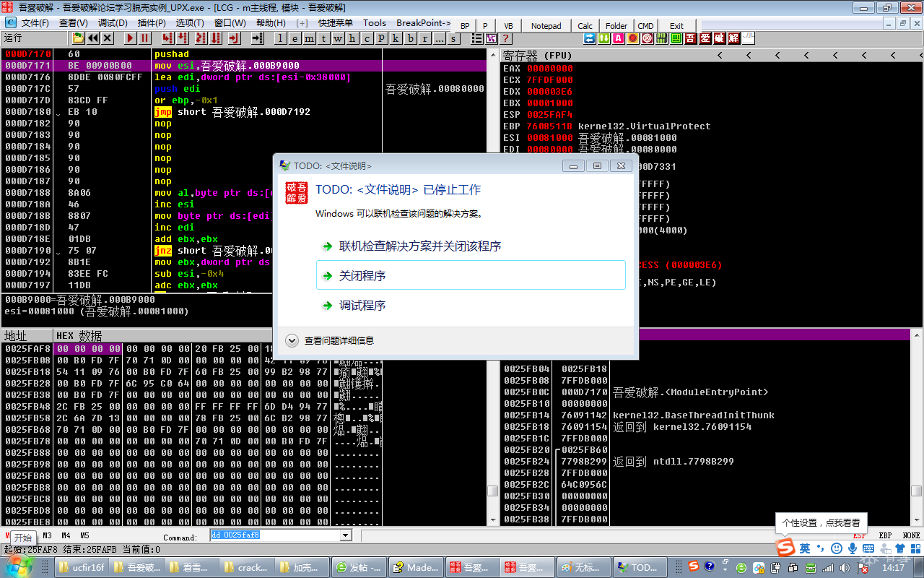Click the Calc shortcut button
Image resolution: width=924 pixels, height=578 pixels.
pos(585,26)
